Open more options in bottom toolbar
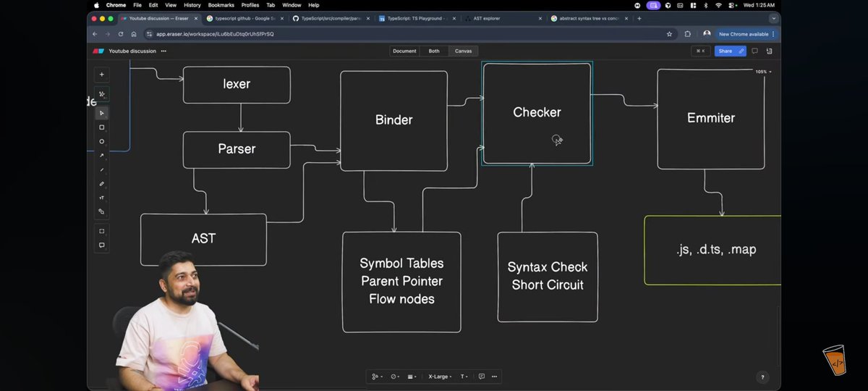Image resolution: width=868 pixels, height=391 pixels. click(x=494, y=377)
